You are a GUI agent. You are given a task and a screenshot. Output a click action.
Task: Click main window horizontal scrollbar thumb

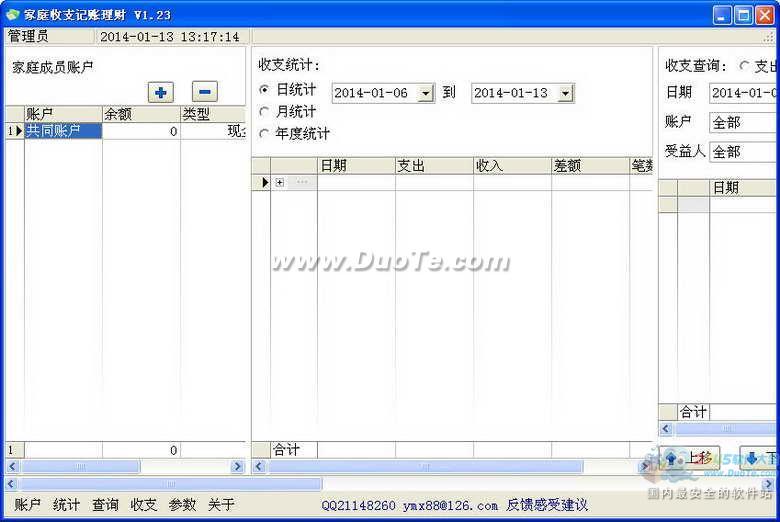(x=170, y=484)
